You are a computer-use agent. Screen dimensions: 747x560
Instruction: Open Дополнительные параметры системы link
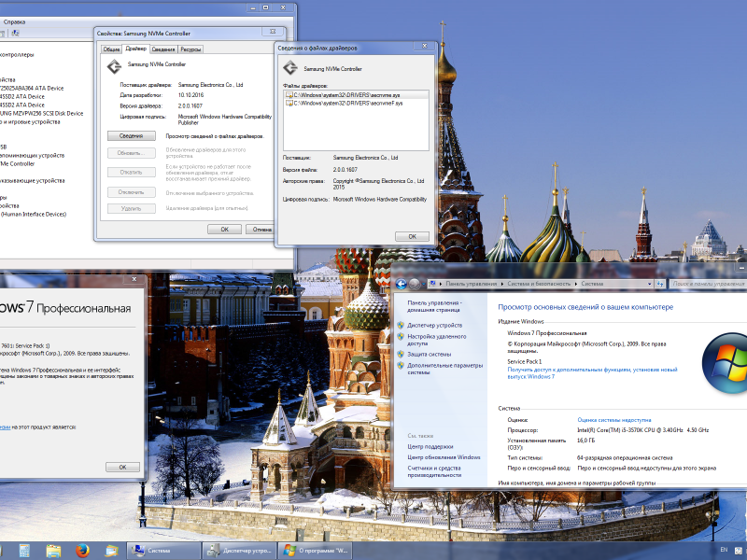(x=445, y=369)
